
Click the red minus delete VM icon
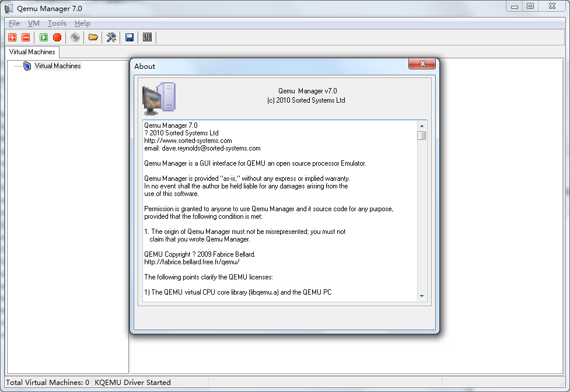click(x=26, y=37)
